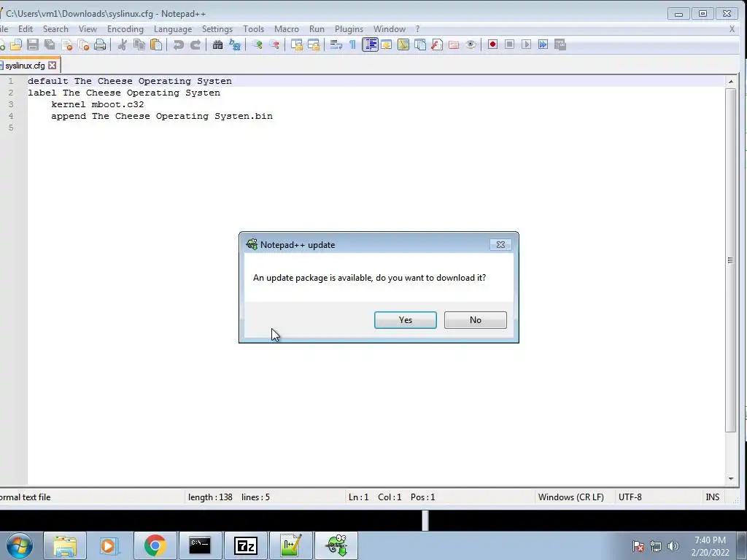Screen dimensions: 747x560
Task: Open the Run menu
Action: (317, 29)
